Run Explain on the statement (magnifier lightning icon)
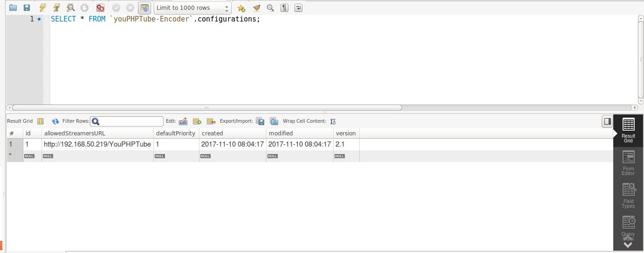This screenshot has height=253, width=644. (x=70, y=7)
